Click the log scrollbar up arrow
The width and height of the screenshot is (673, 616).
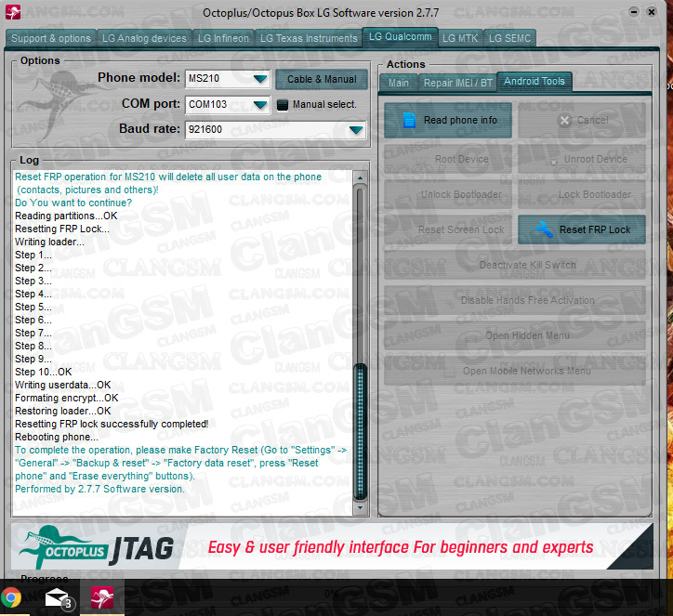click(x=360, y=177)
